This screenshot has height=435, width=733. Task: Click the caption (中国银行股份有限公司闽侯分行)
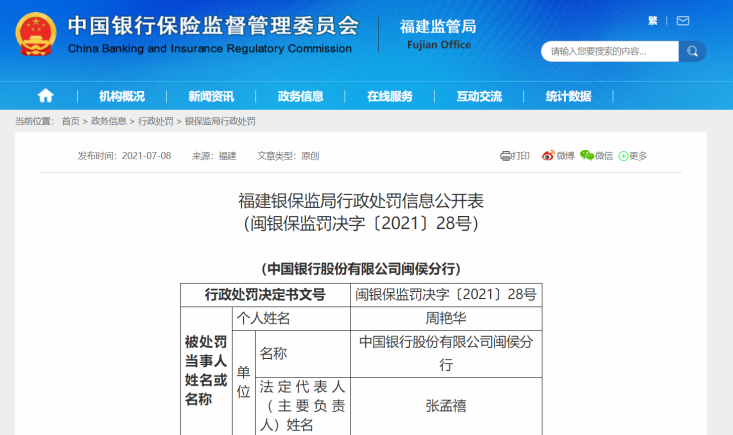(361, 269)
